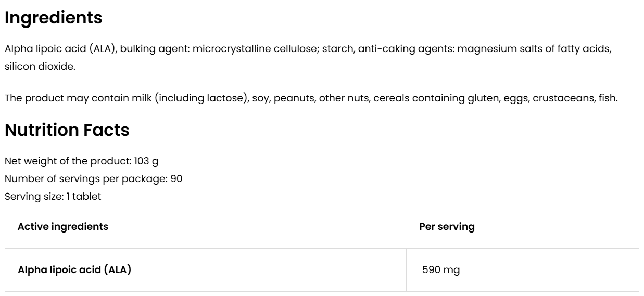Click the Nutrition Facts heading
This screenshot has height=296, width=644.
[x=67, y=131]
